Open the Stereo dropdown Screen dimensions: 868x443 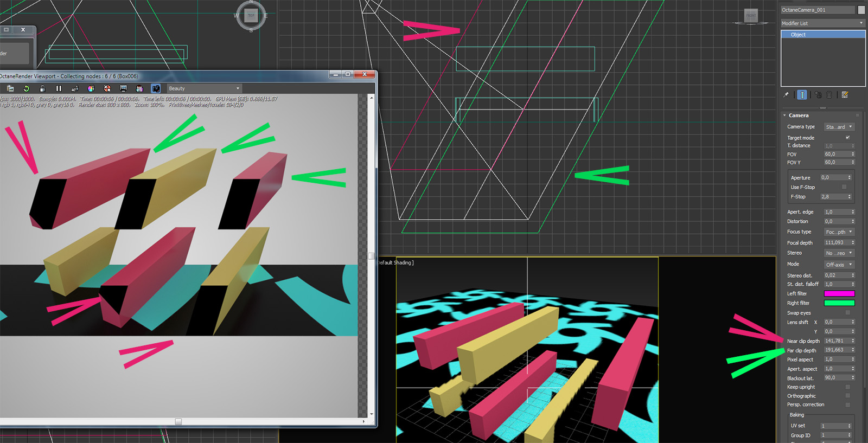[x=839, y=253]
